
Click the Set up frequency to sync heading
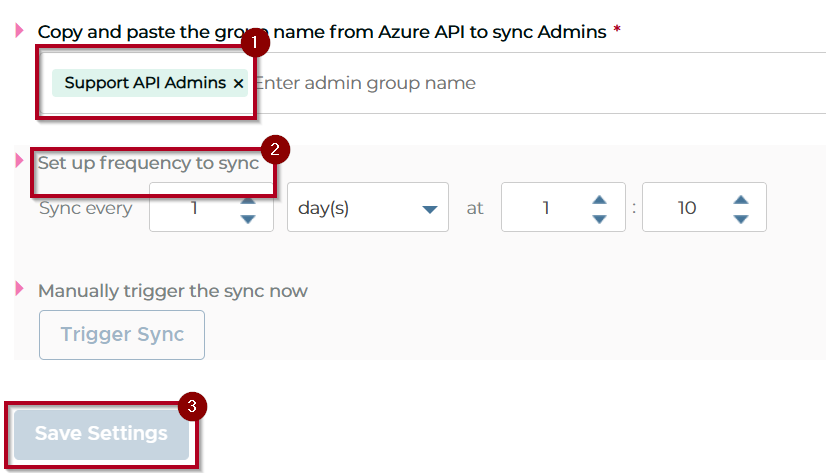tap(149, 163)
